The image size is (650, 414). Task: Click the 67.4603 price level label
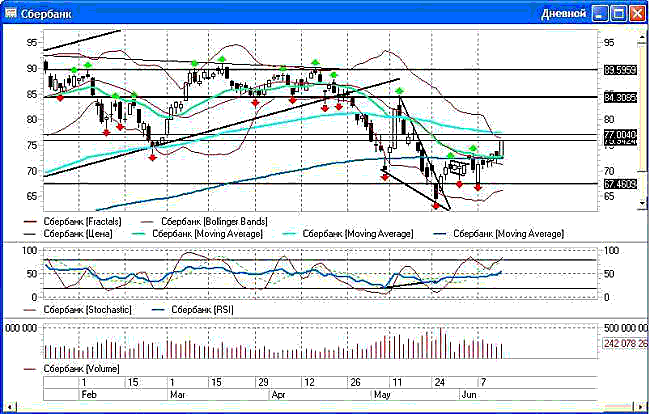620,184
